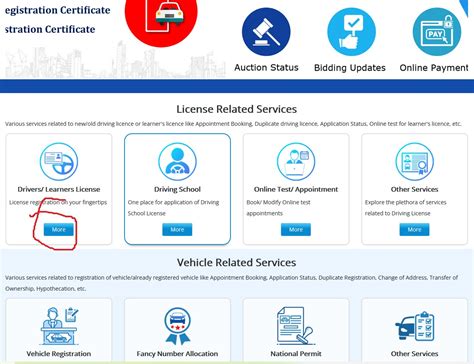Click the License Related Services heading

(x=237, y=109)
